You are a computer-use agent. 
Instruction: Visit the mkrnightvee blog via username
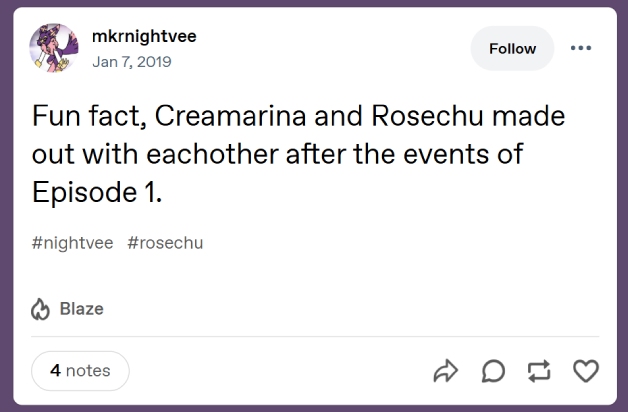point(143,37)
